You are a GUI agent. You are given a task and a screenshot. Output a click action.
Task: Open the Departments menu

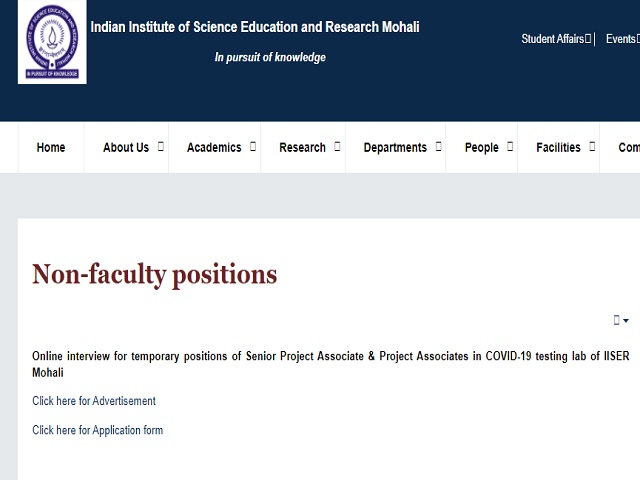point(395,147)
